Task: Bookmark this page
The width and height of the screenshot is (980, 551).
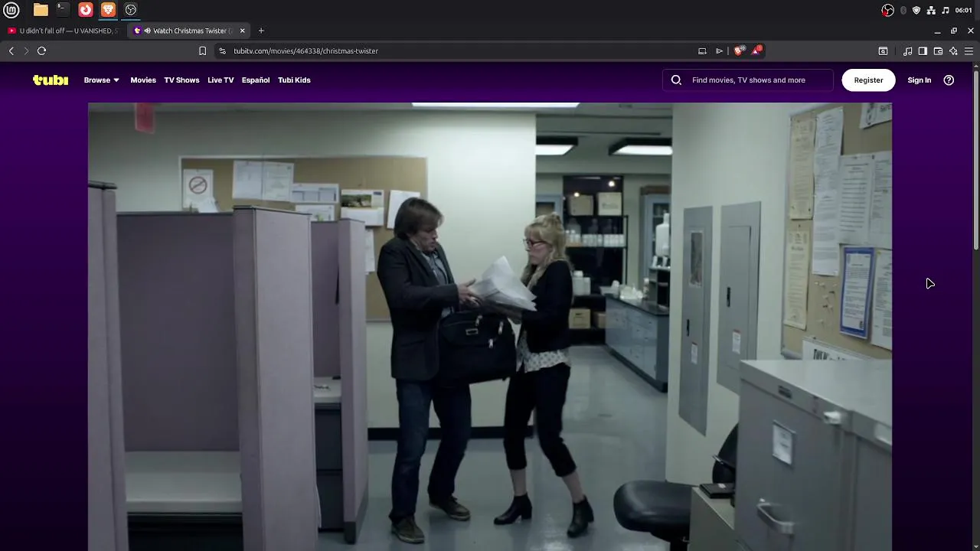Action: click(202, 51)
